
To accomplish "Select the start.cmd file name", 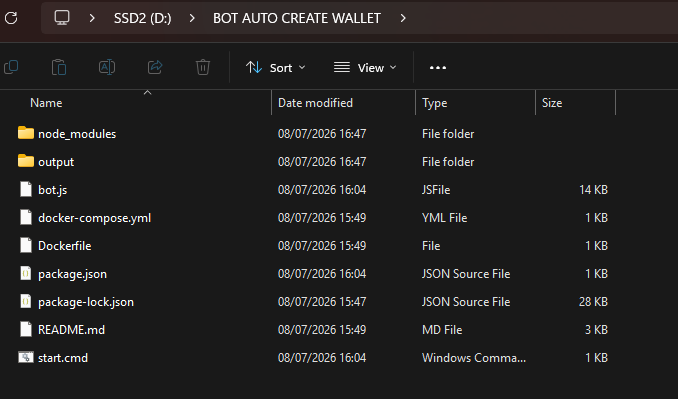I will point(63,358).
